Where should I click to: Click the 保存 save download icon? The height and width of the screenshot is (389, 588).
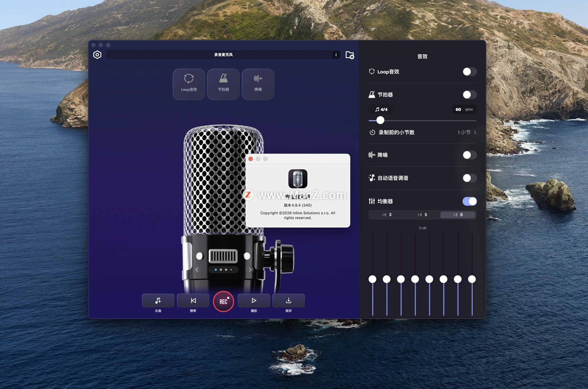(288, 301)
